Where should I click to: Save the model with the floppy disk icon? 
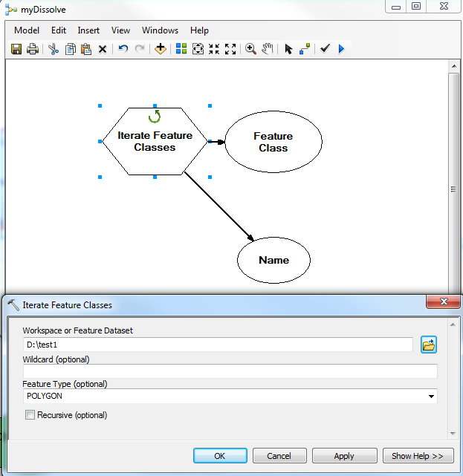16,49
